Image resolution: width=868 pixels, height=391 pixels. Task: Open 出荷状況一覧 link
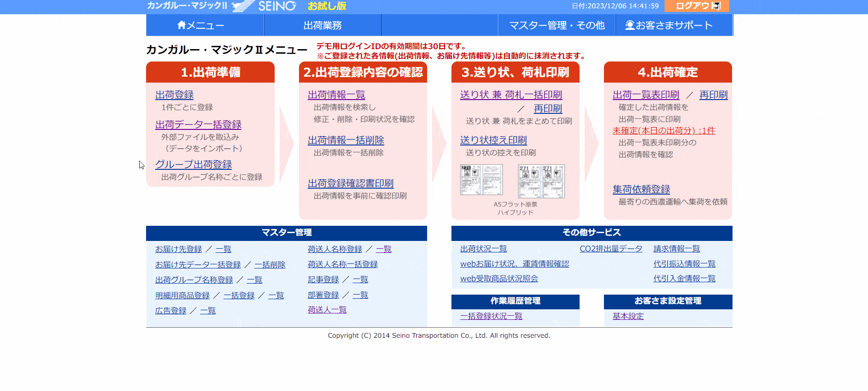coord(484,248)
